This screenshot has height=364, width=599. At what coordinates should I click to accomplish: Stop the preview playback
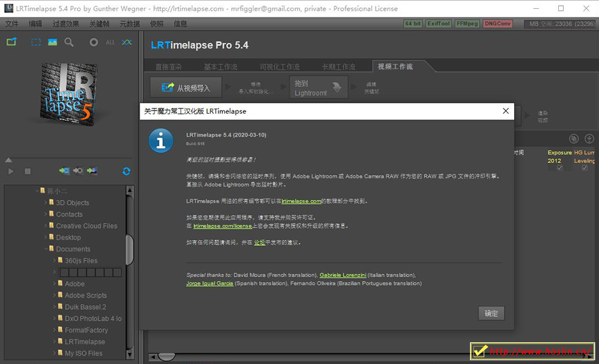(x=27, y=171)
